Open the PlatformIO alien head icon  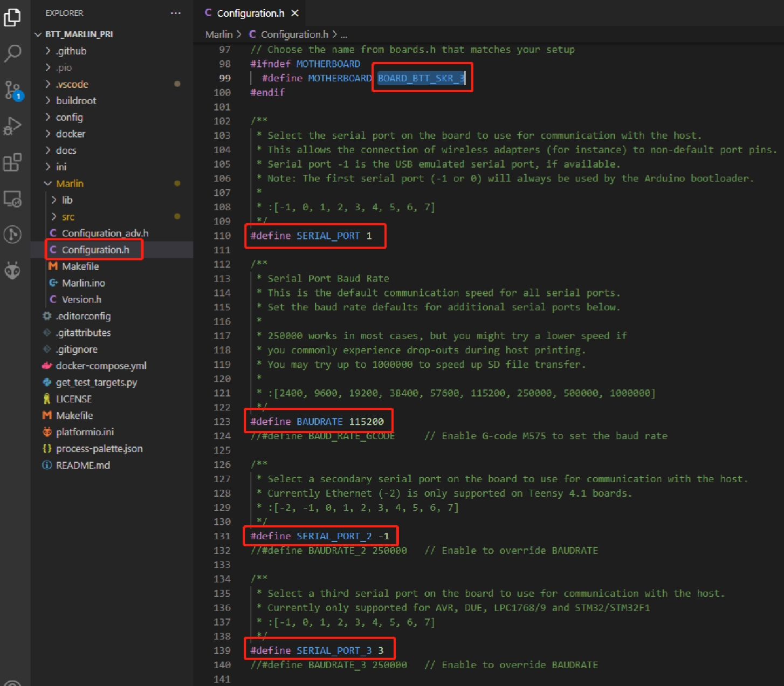coord(12,270)
